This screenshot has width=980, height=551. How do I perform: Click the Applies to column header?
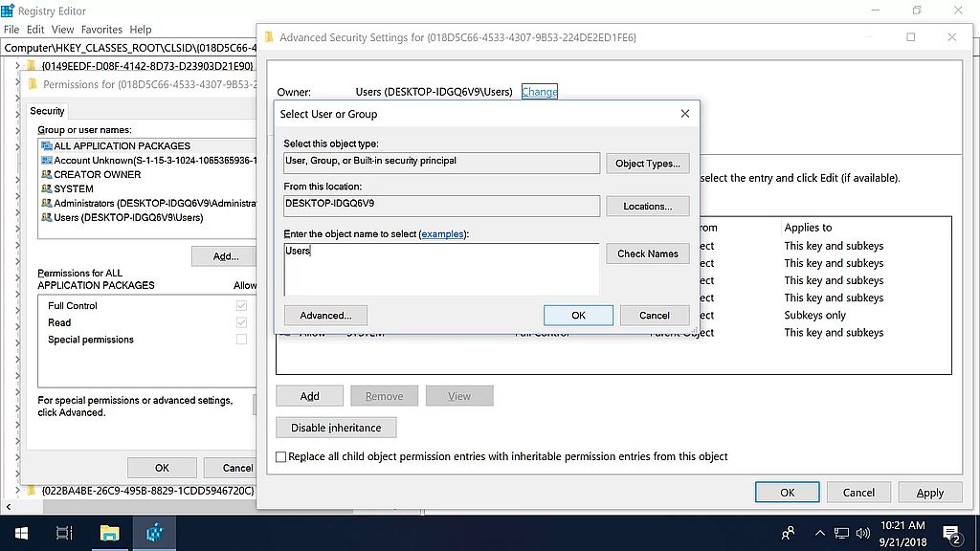point(808,228)
